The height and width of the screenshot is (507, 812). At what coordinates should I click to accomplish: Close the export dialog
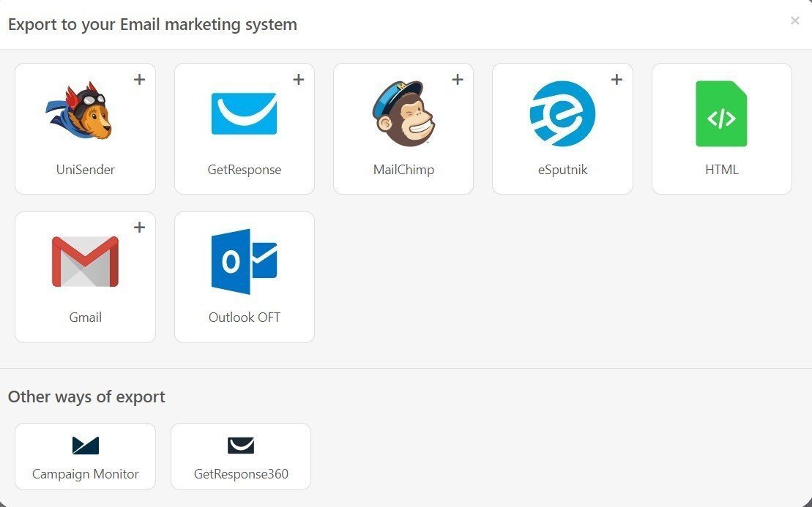coord(794,21)
